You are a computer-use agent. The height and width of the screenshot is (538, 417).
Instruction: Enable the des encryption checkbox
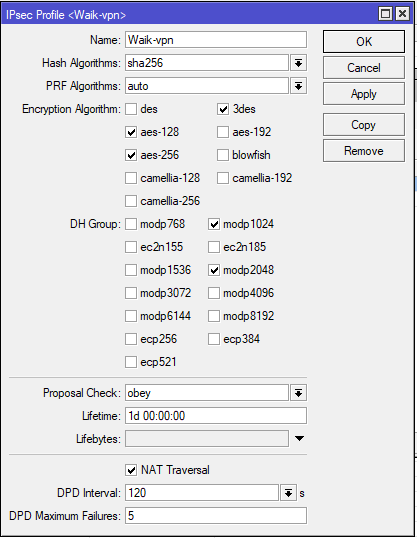(131, 109)
